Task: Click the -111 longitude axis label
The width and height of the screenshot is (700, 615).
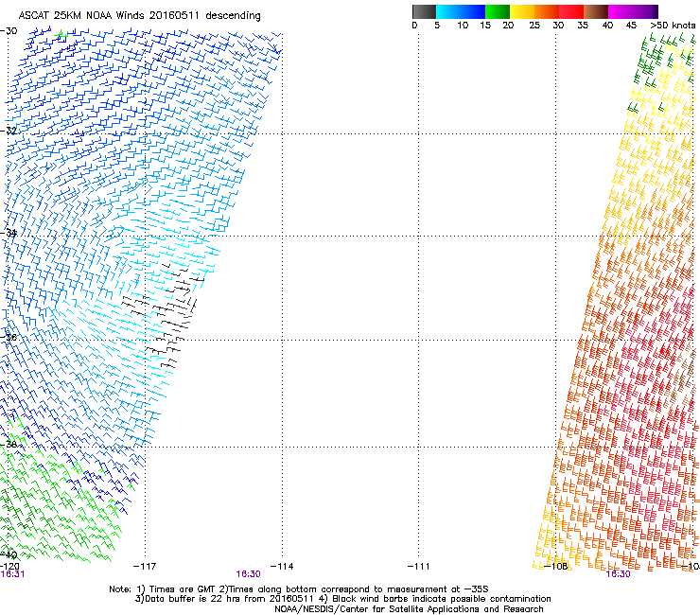Action: click(418, 567)
